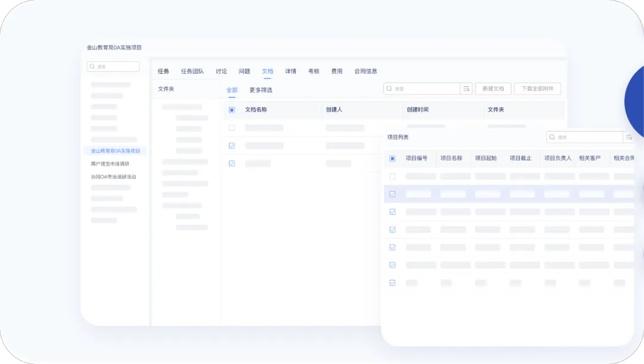The image size is (644, 364).
Task: Select the 全部 filter tab
Action: [x=231, y=90]
